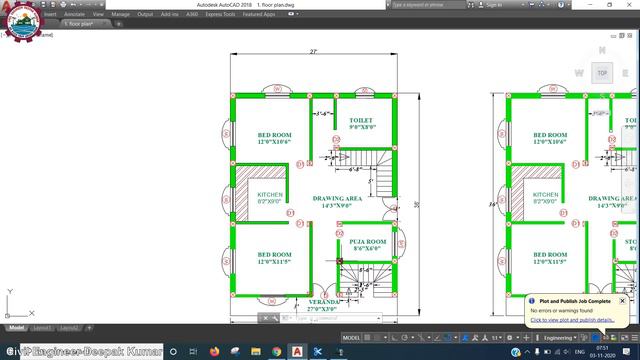Close the command line with X button

265,318
